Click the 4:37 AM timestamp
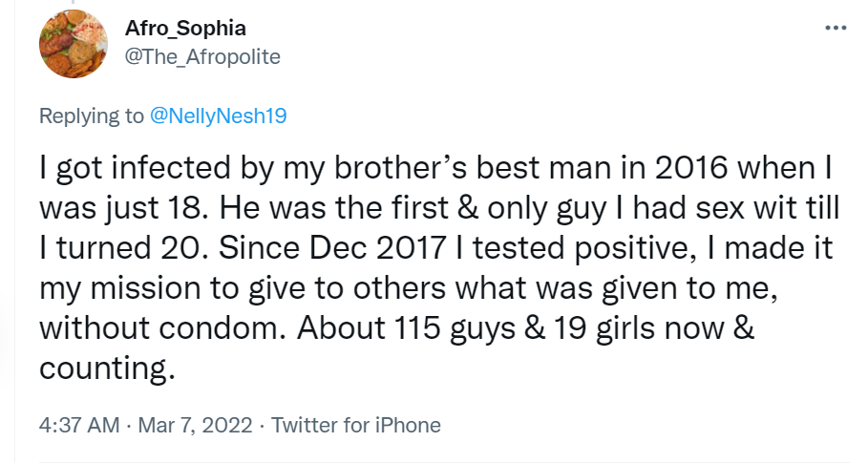This screenshot has width=868, height=463. tap(79, 425)
